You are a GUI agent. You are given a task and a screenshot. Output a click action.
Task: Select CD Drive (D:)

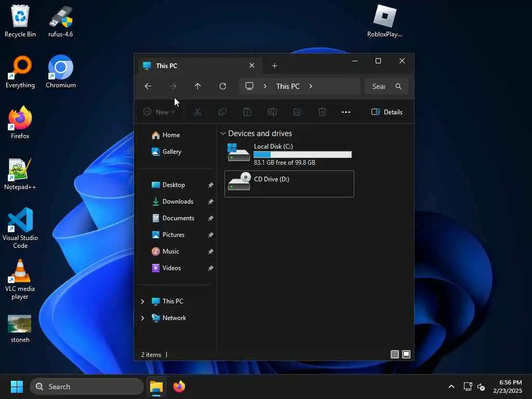point(289,183)
